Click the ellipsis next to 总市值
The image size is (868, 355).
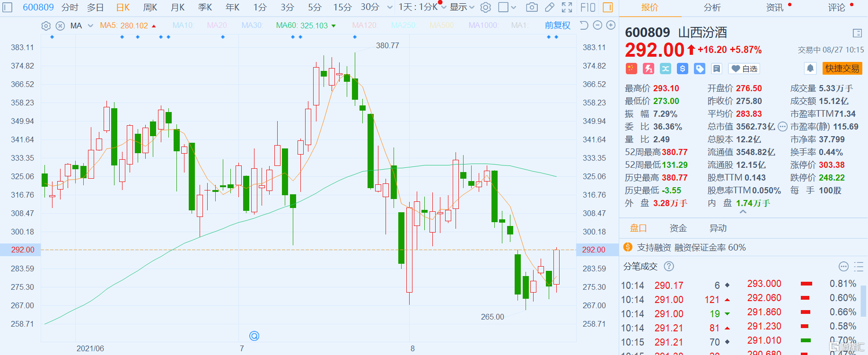coord(782,126)
